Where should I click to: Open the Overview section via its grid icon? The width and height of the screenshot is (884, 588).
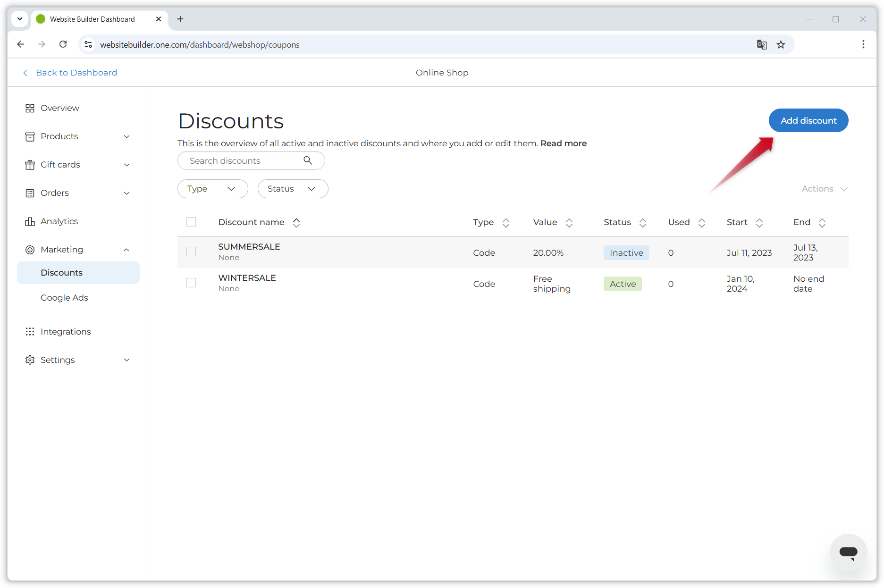click(30, 108)
